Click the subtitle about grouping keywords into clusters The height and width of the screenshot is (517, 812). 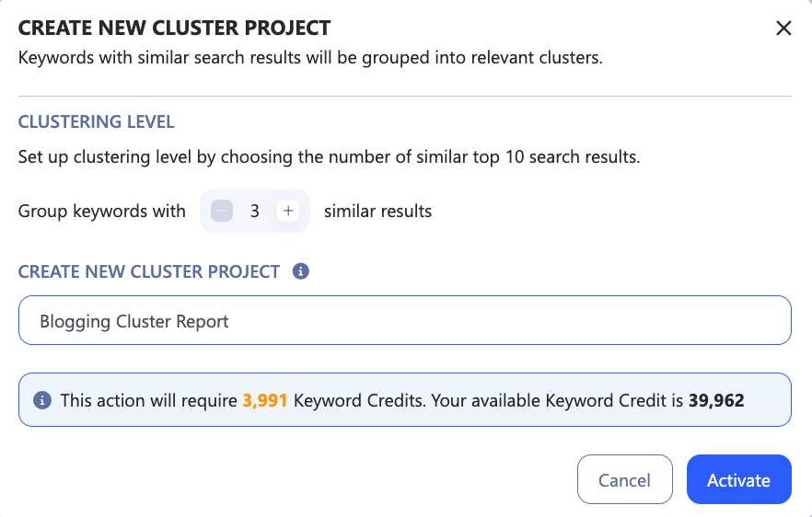point(311,57)
